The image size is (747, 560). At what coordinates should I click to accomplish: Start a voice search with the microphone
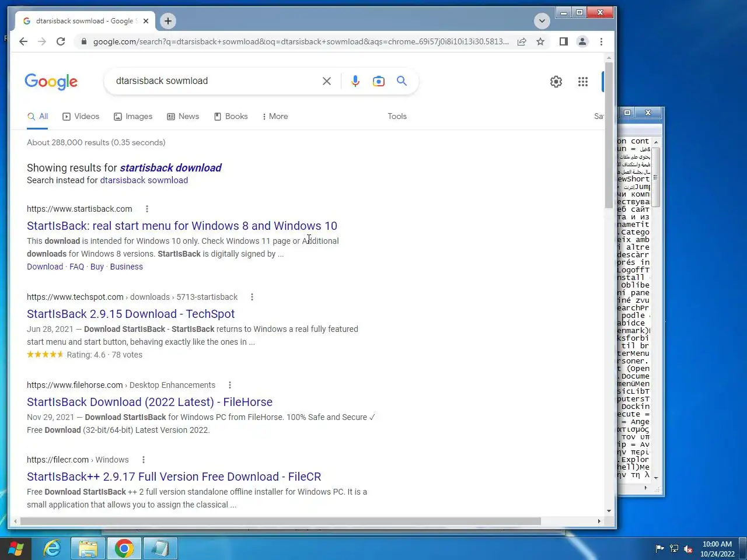click(x=355, y=81)
